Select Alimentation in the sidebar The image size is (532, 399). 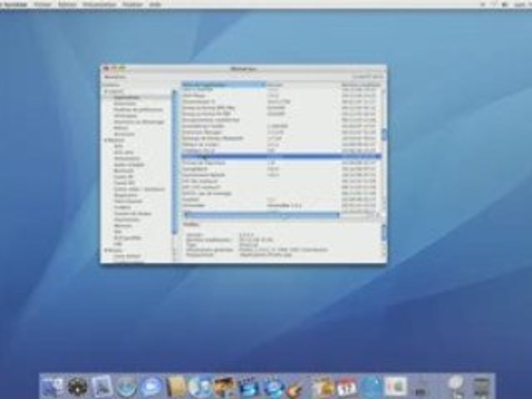pos(127,158)
